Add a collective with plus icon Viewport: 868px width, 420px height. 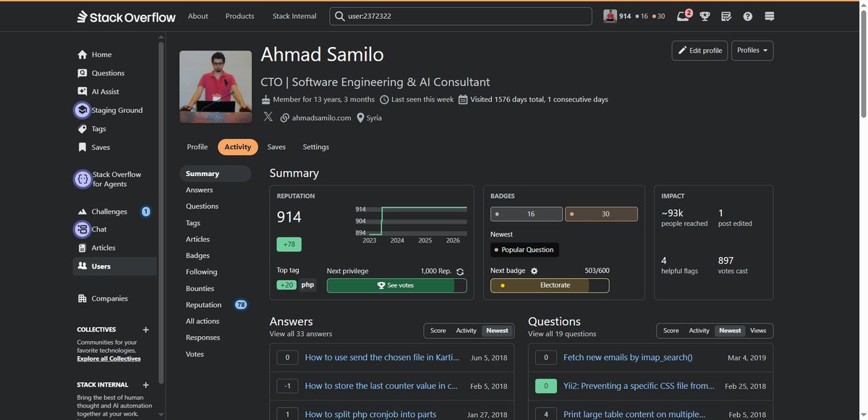point(145,329)
